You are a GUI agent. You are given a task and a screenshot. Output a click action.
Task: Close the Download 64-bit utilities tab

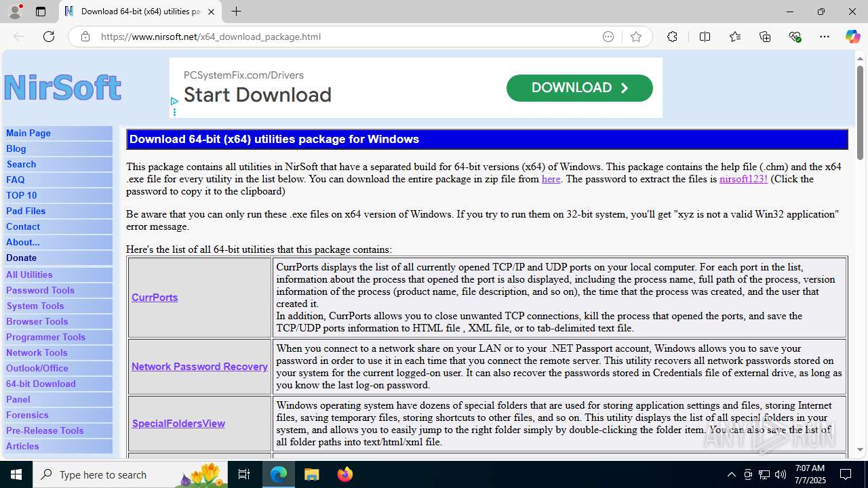212,12
